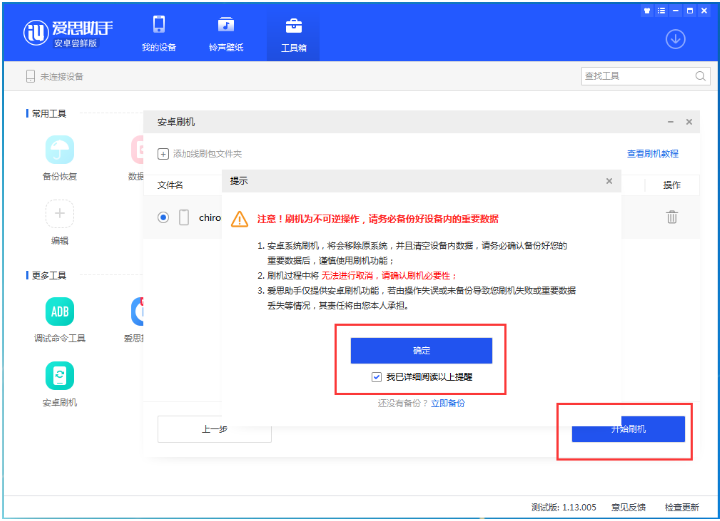
Task: Click the search magnifier icon
Action: click(700, 76)
